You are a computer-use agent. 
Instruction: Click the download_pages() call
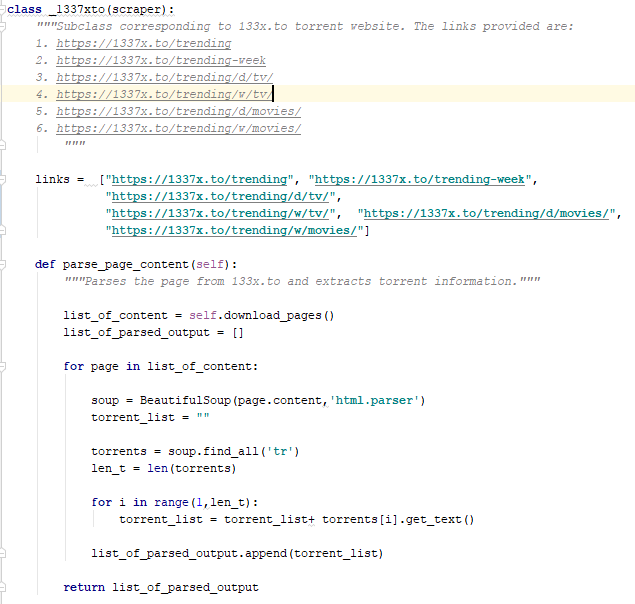point(279,316)
